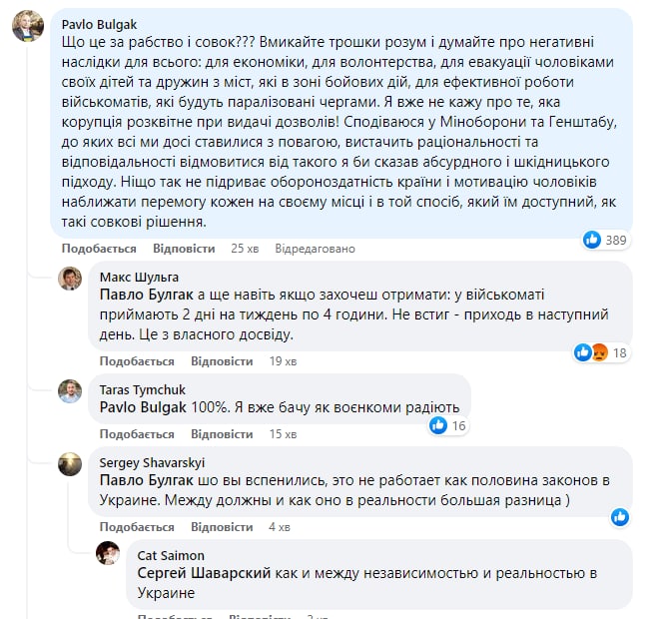Open Pavlo Bulgak's profile picture
Image resolution: width=672 pixels, height=619 pixels.
click(x=26, y=27)
